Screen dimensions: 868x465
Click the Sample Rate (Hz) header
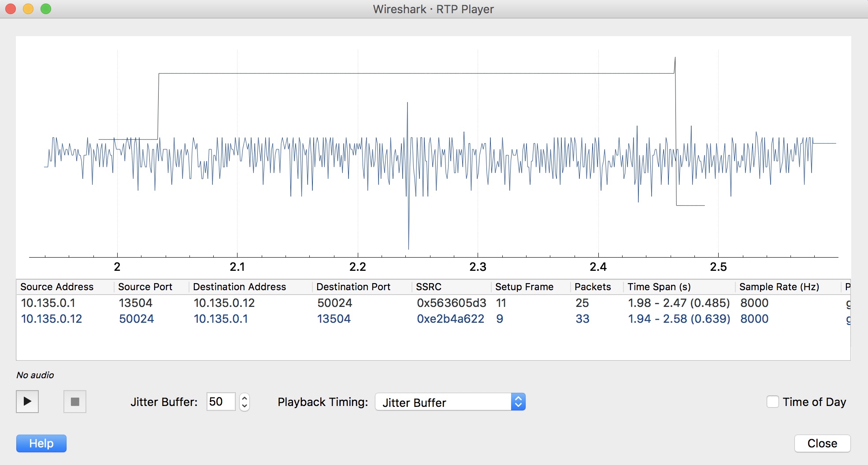[x=779, y=287]
